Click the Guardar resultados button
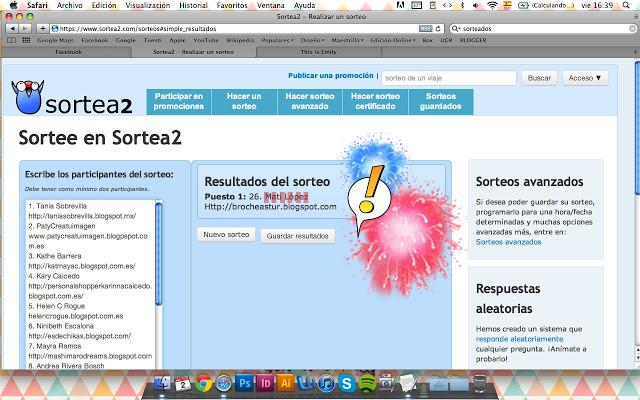 (x=298, y=236)
